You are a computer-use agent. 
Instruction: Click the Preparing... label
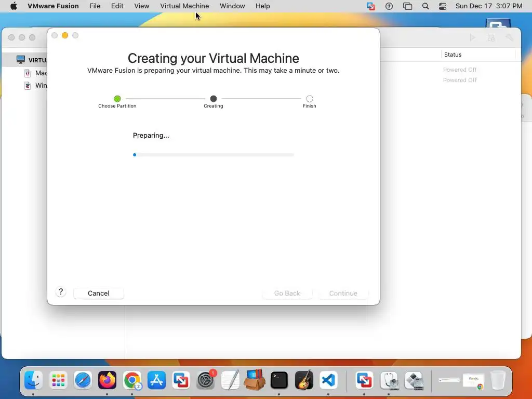[x=151, y=136]
